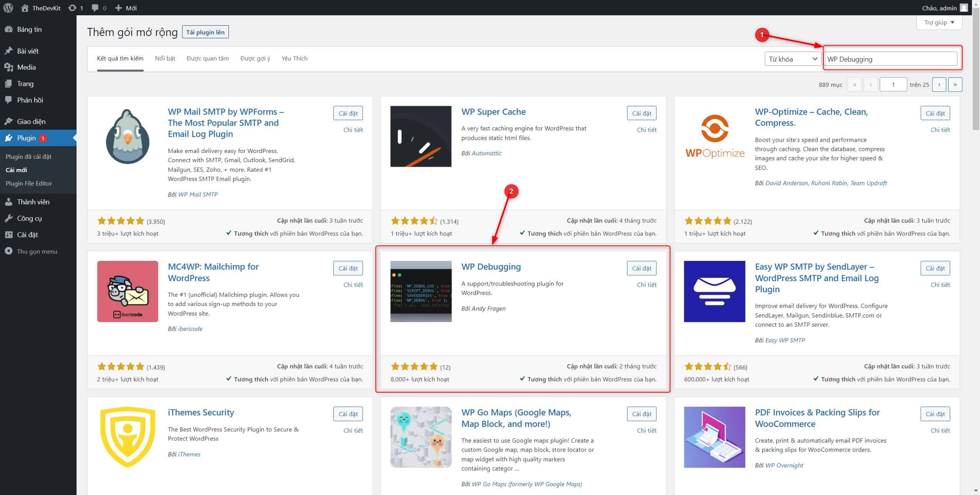This screenshot has height=495, width=980.
Task: Open Thành viên users menu
Action: [x=38, y=202]
